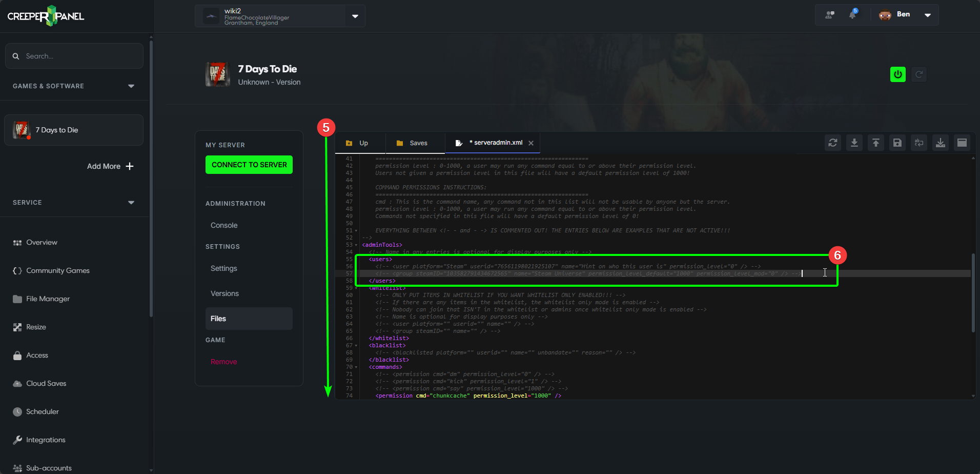Click the upload arrow icon in editor toolbar
This screenshot has width=980, height=474.
tap(876, 143)
